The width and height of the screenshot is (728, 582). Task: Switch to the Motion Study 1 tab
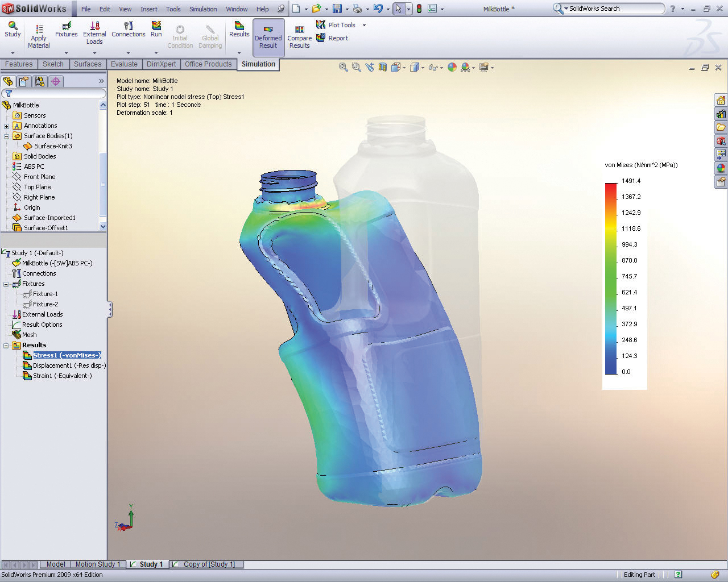click(97, 564)
